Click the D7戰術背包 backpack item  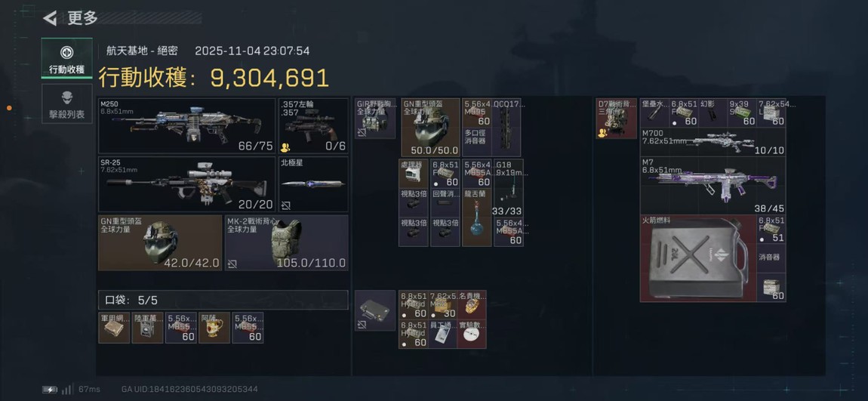[616, 119]
